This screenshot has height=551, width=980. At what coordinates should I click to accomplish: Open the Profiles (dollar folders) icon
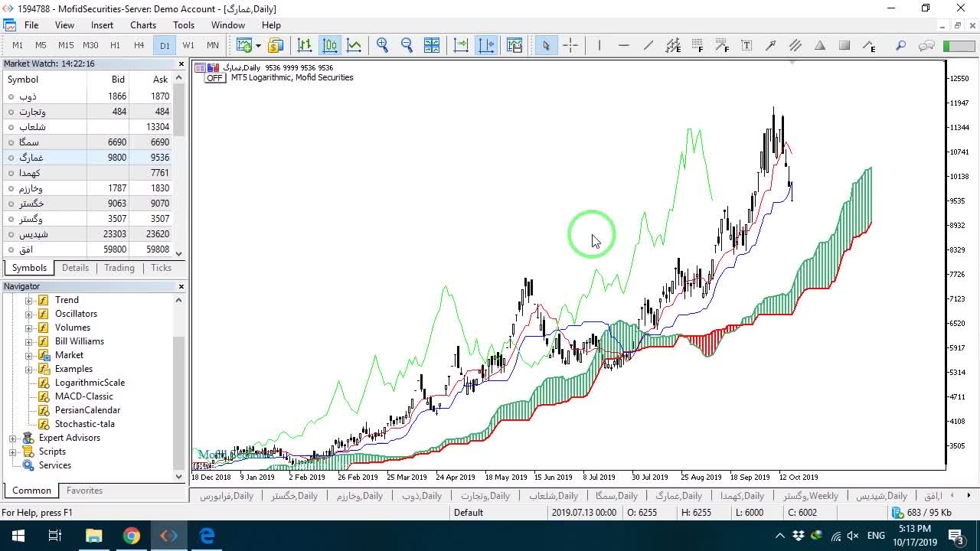(x=275, y=46)
